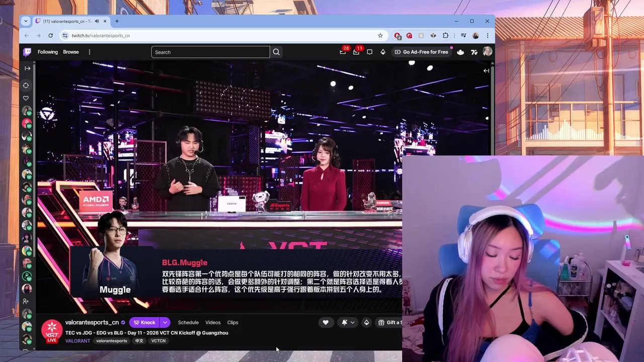The width and height of the screenshot is (644, 362).
Task: Open the Schedule tab
Action: coord(188,322)
